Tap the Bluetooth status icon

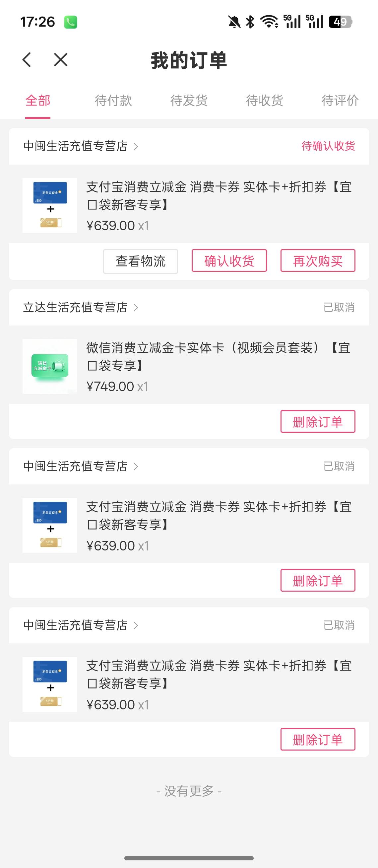250,22
